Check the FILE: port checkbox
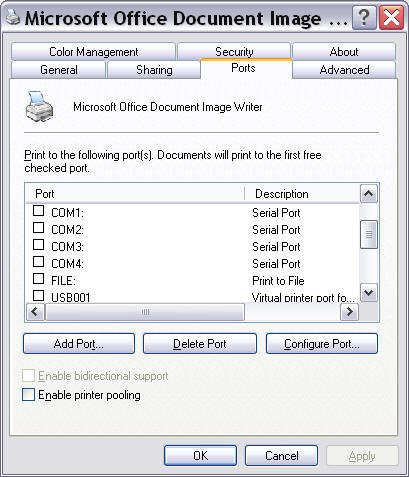This screenshot has width=409, height=477. coord(39,278)
